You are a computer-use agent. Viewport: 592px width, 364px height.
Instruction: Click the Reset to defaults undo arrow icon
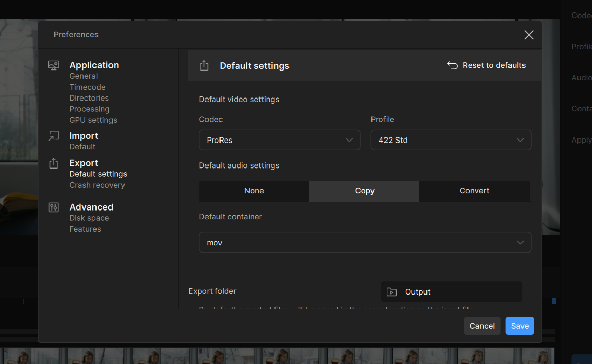452,65
